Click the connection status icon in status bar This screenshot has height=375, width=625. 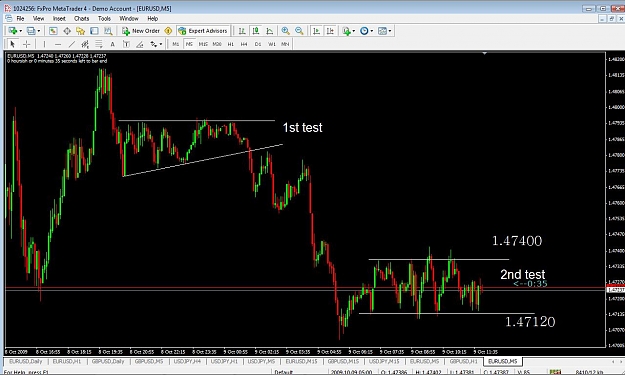pos(555,372)
